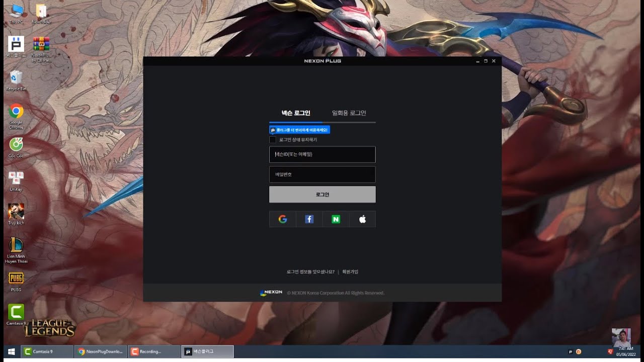Sign in with Apple icon button
The height and width of the screenshot is (362, 644).
click(362, 219)
